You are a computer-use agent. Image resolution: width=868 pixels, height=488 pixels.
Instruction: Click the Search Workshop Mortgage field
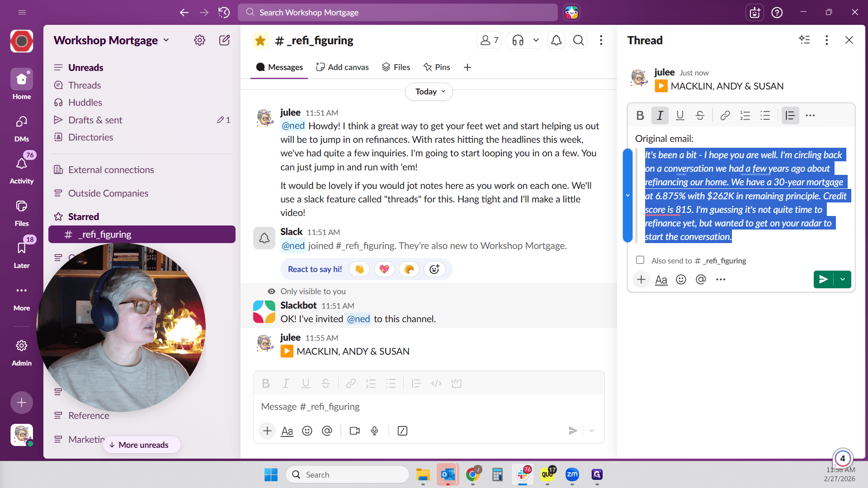click(x=398, y=12)
